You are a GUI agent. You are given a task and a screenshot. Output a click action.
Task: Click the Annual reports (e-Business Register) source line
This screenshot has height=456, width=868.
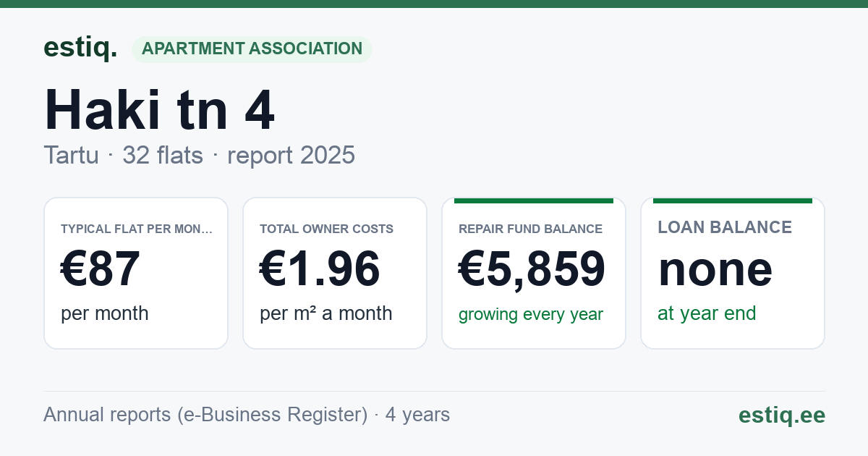point(247,415)
